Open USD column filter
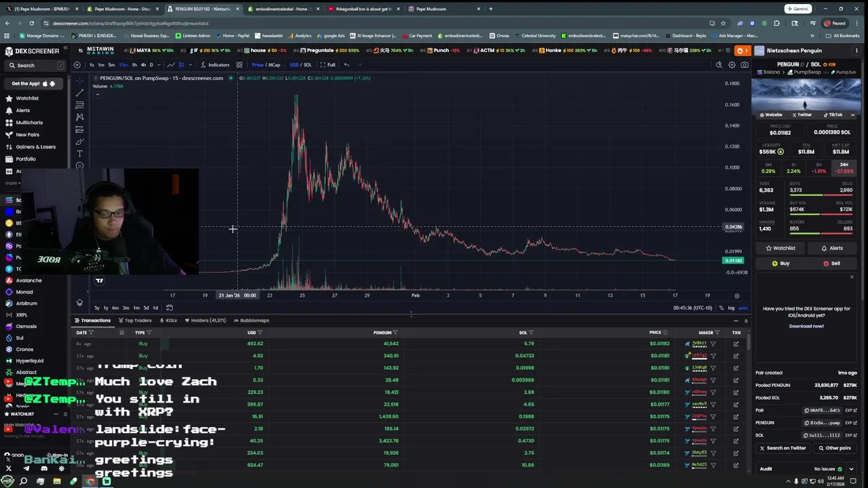Image resolution: width=868 pixels, height=488 pixels. tap(260, 333)
